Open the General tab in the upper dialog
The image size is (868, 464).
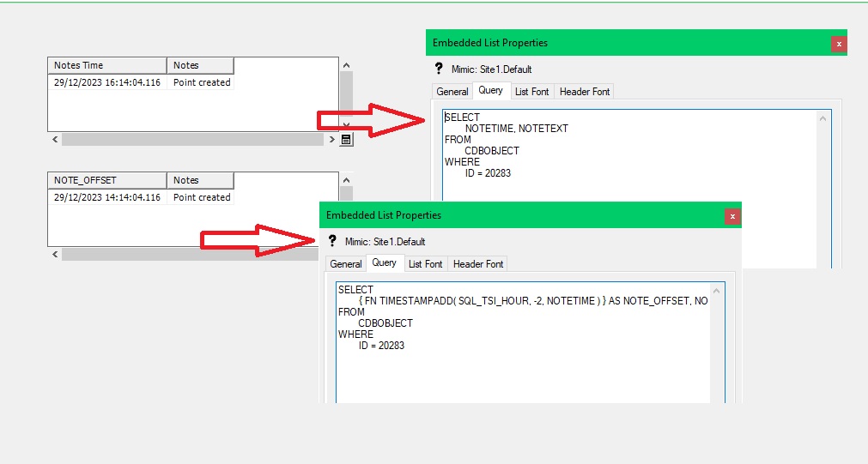tap(452, 92)
